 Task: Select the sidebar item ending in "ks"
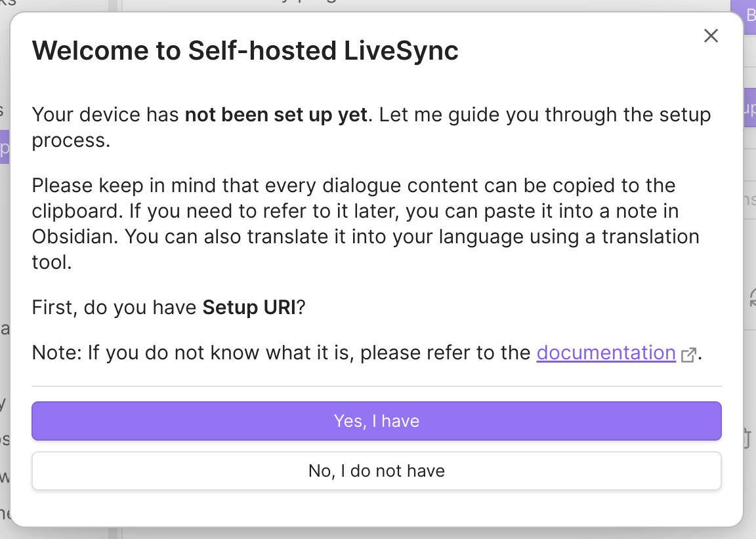[x=7, y=3]
